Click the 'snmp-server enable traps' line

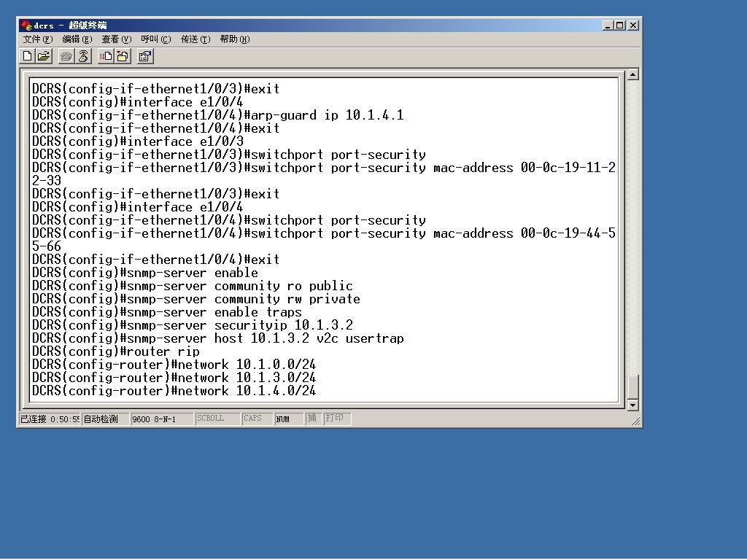click(x=167, y=312)
